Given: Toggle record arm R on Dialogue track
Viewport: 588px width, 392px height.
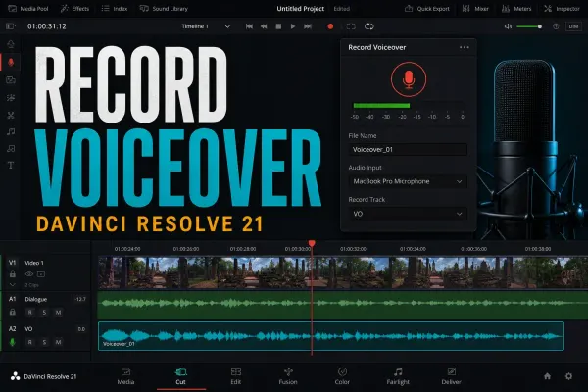Looking at the screenshot, I should tap(30, 312).
